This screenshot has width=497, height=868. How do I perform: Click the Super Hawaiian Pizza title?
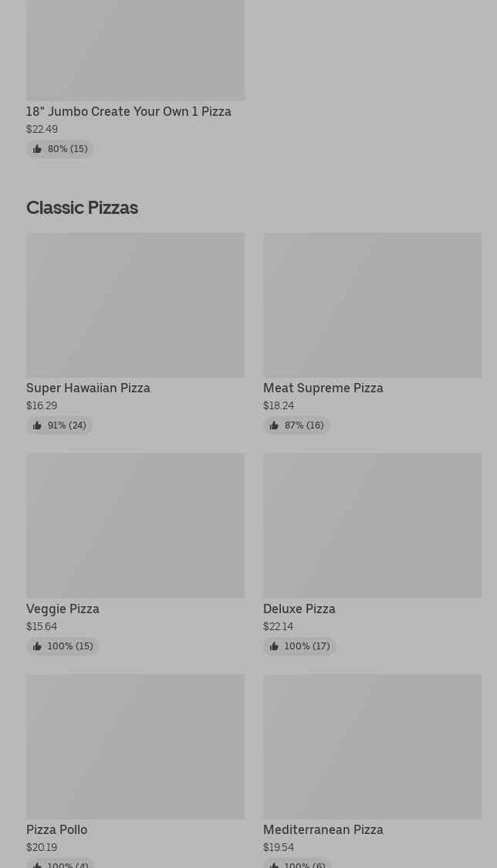(x=88, y=388)
